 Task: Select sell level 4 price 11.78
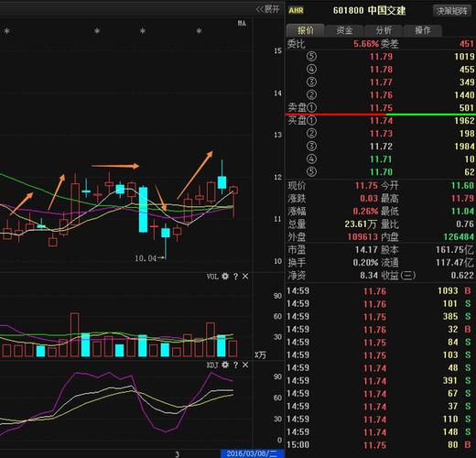point(381,70)
